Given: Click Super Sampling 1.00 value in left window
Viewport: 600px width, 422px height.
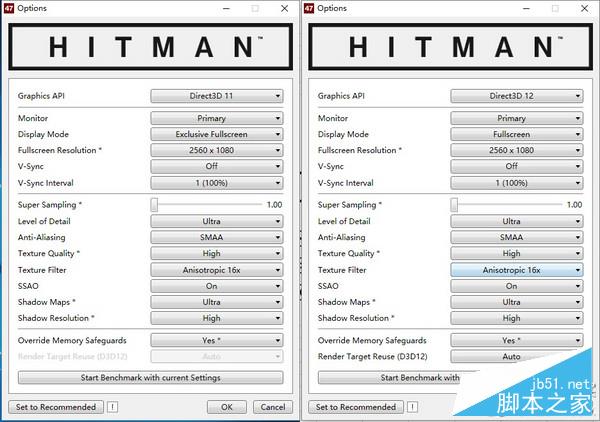Looking at the screenshot, I should (274, 205).
